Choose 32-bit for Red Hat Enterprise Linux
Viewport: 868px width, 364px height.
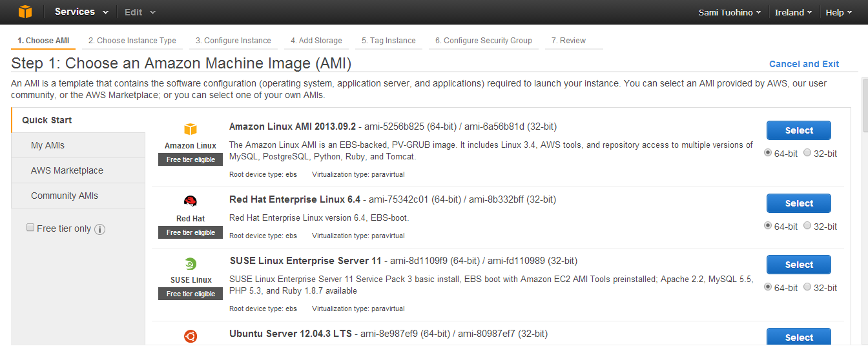[807, 226]
